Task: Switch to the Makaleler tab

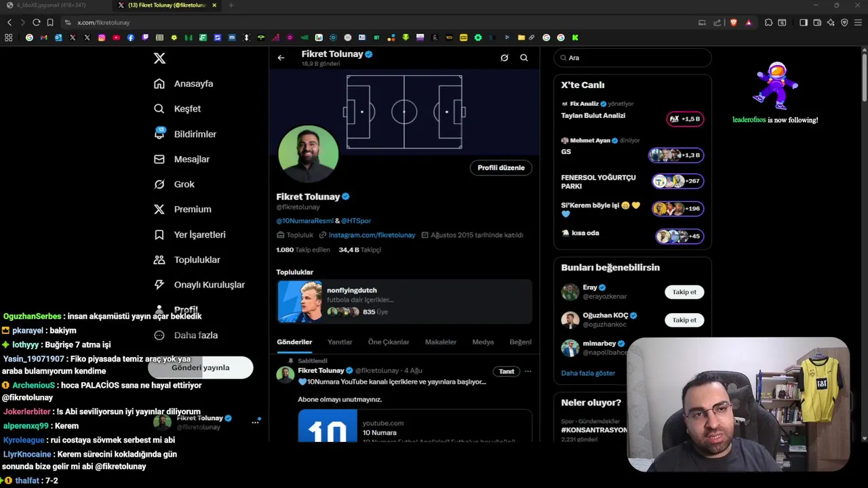Action: [x=441, y=342]
